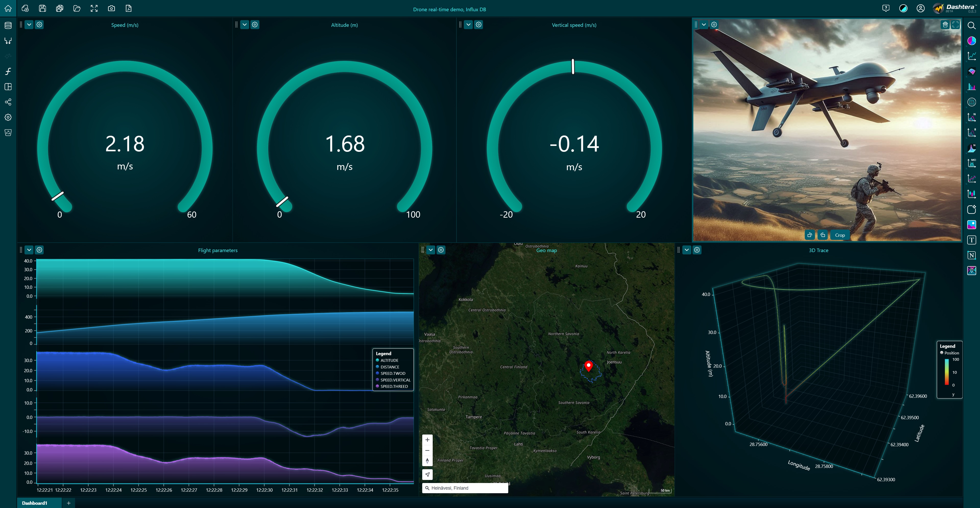Take a screenshot with the camera icon

(x=112, y=8)
